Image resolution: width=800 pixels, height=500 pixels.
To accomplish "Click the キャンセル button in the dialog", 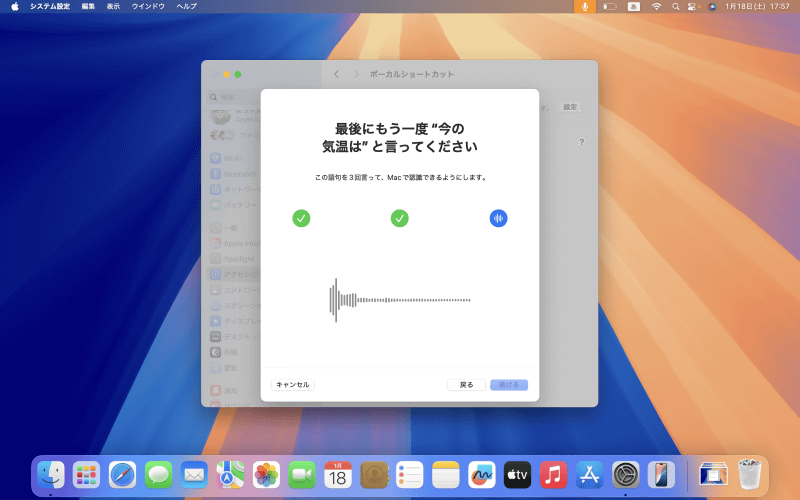I will pyautogui.click(x=292, y=385).
